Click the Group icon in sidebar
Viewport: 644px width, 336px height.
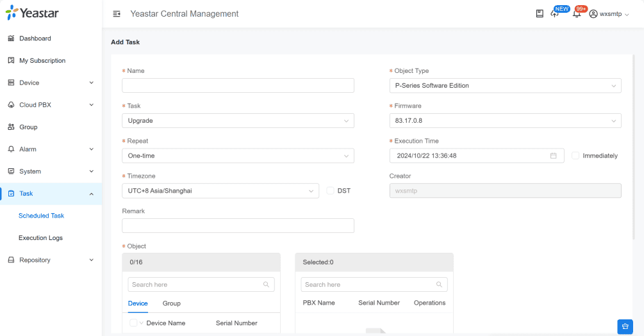[x=11, y=127]
